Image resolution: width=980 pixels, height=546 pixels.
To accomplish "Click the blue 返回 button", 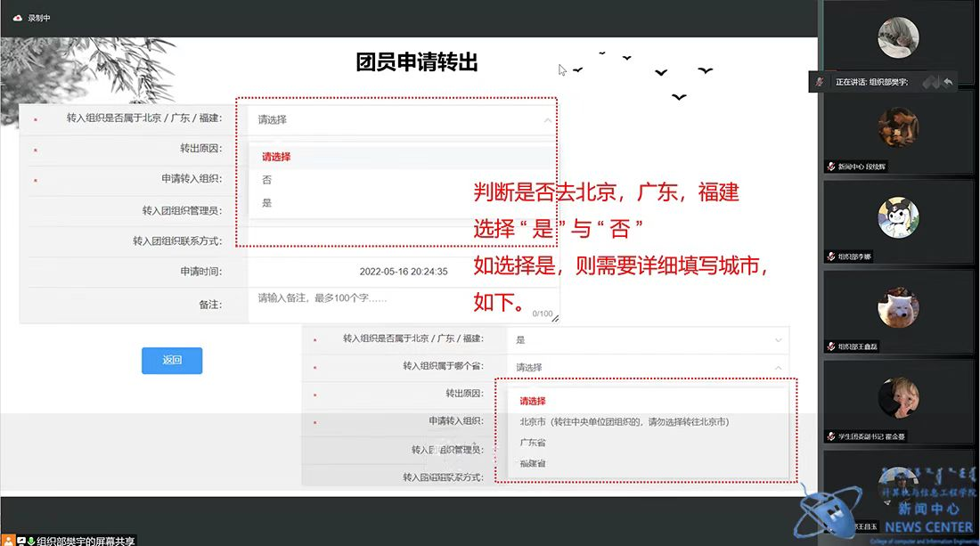I will point(172,361).
